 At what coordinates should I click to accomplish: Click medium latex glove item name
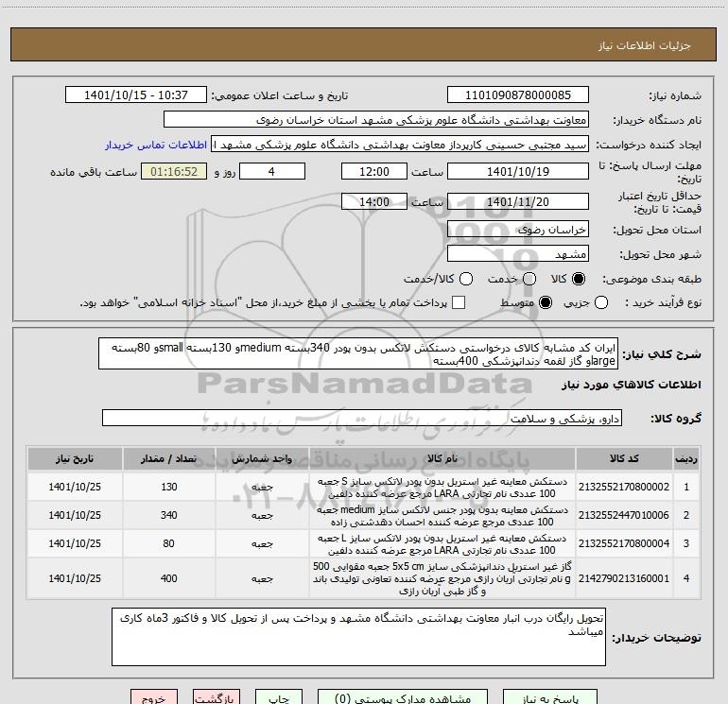(x=442, y=516)
